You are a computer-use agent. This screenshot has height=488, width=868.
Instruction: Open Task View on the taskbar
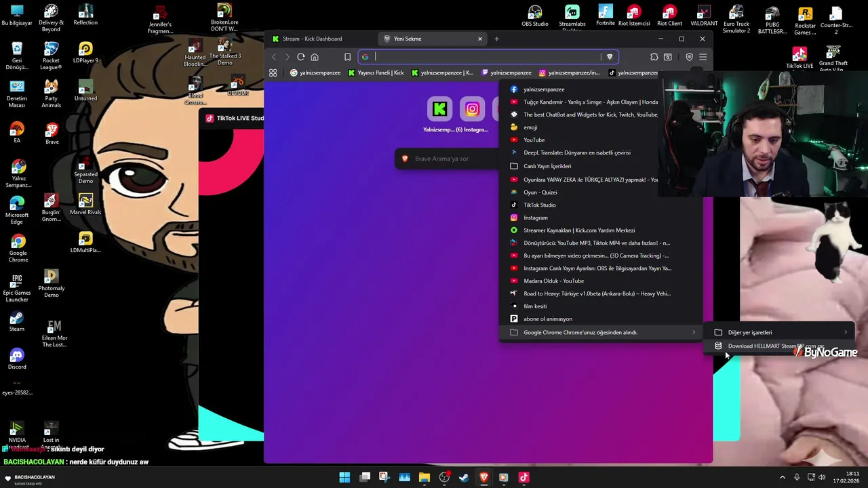tap(365, 477)
